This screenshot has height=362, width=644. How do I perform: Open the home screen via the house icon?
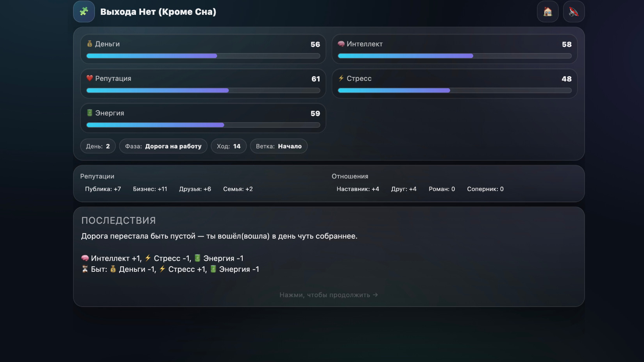547,11
